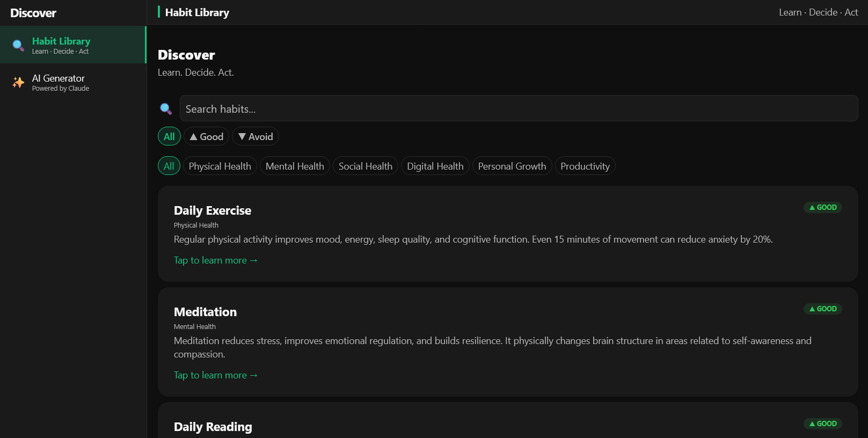Click the Mental Health label under Meditation

tap(195, 327)
